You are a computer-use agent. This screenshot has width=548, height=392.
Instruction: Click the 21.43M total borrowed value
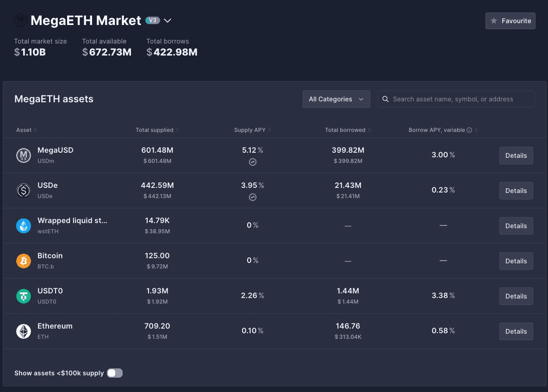[348, 186]
